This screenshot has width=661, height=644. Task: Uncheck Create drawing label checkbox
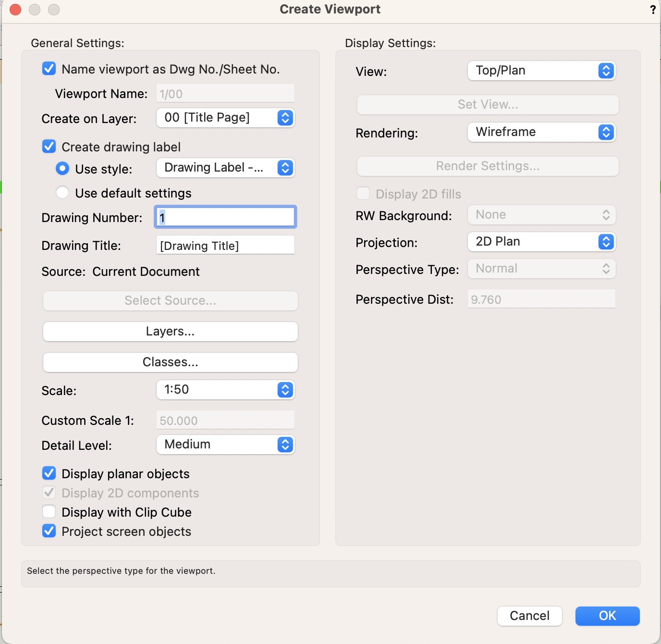pyautogui.click(x=49, y=147)
